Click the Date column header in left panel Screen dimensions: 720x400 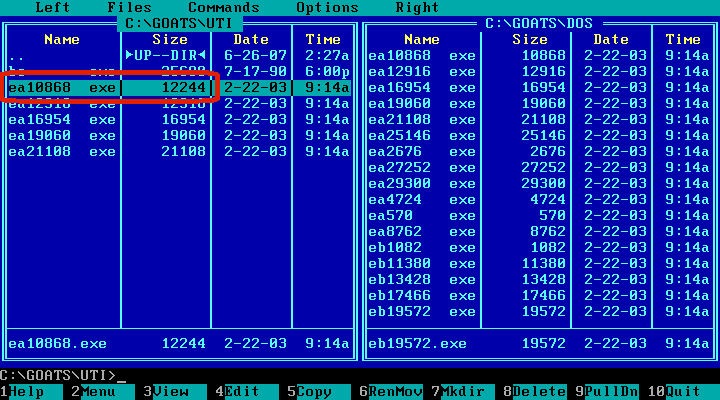(x=251, y=39)
